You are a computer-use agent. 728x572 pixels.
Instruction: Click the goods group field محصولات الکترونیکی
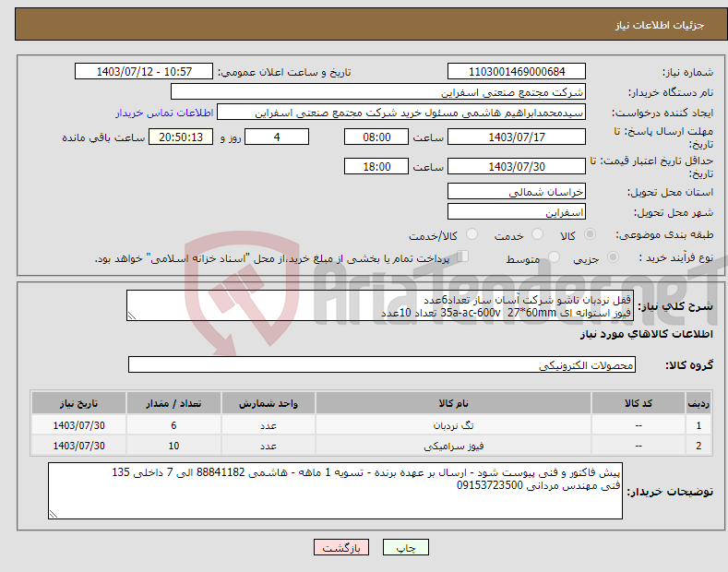[x=382, y=365]
